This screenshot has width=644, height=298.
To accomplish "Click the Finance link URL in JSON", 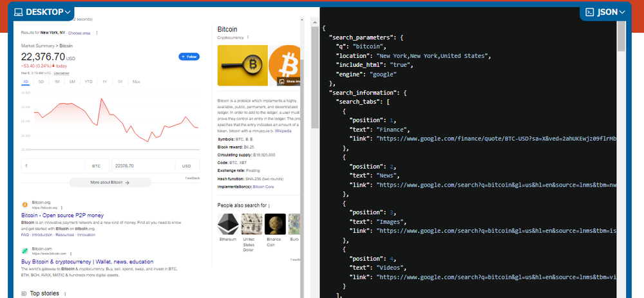I will pyautogui.click(x=497, y=139).
